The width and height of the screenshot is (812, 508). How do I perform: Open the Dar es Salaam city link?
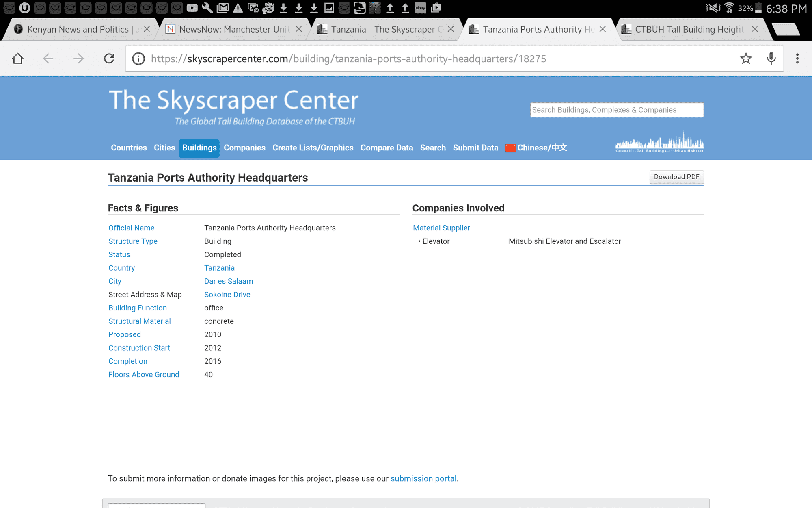click(229, 281)
